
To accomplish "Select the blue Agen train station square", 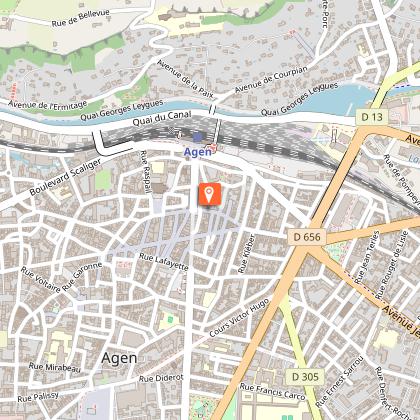I will (198, 137).
